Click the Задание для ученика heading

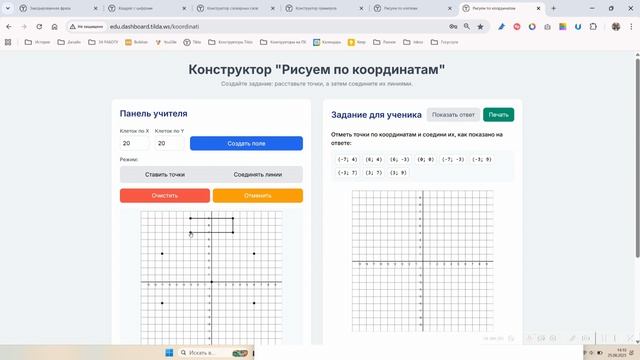[376, 115]
